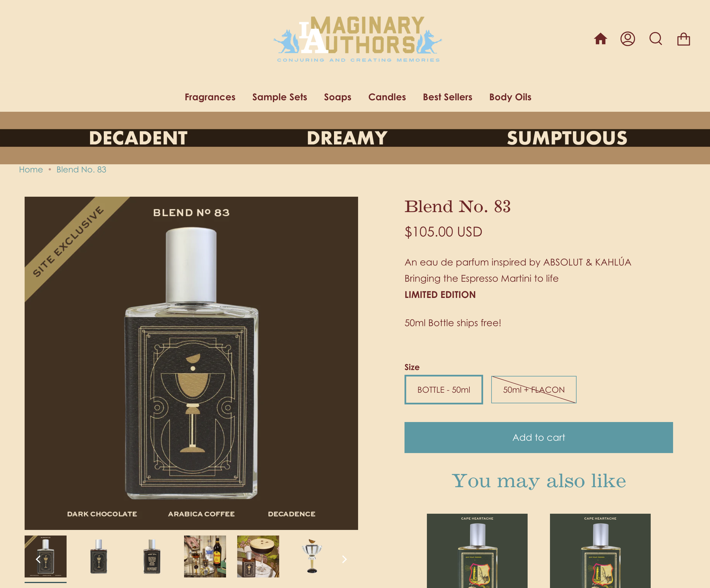Click the home icon in header
This screenshot has height=588, width=710.
coord(600,39)
